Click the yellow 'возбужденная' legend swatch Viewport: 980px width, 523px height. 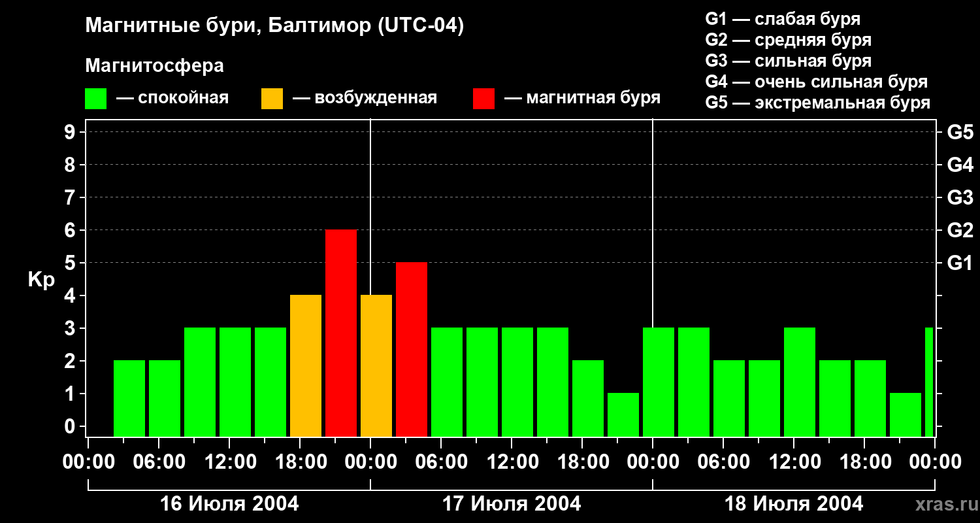pos(272,99)
